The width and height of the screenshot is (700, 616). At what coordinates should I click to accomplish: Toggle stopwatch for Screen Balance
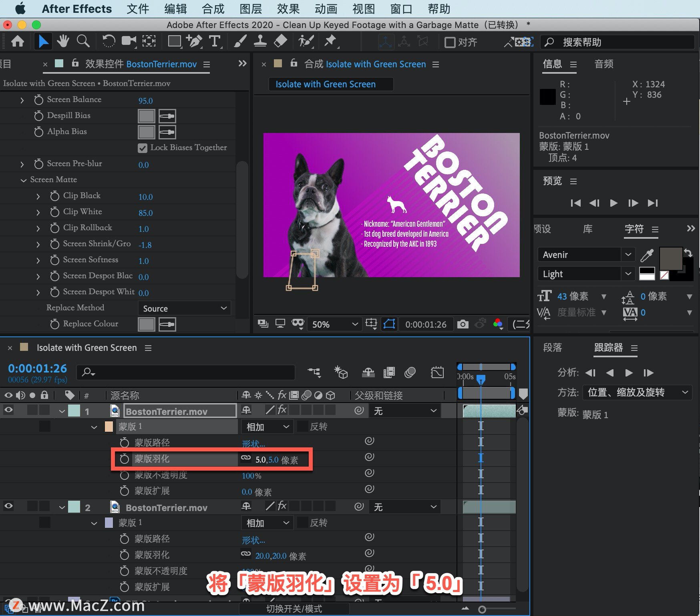tap(38, 100)
